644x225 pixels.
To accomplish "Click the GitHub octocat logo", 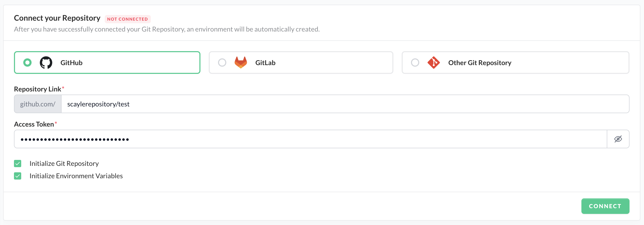I will 46,63.
